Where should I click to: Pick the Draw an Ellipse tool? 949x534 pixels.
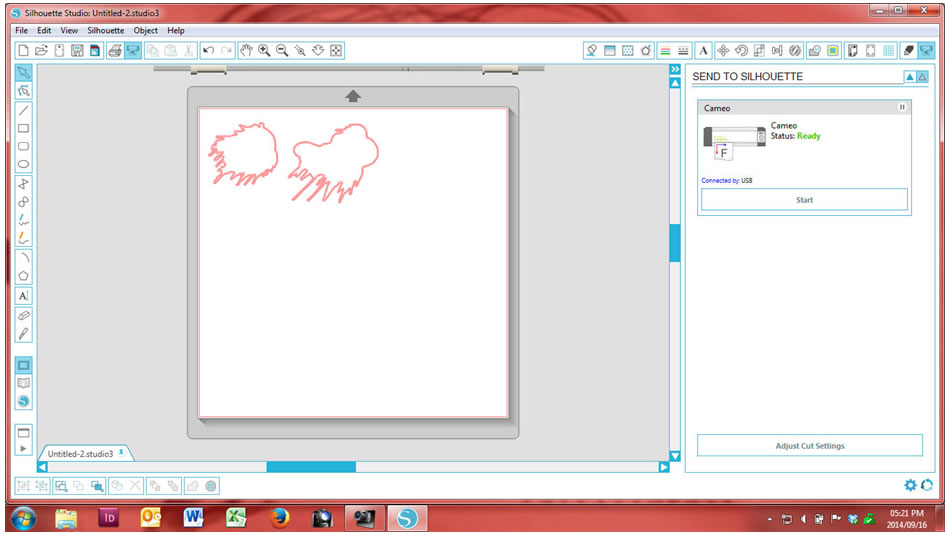click(x=24, y=164)
